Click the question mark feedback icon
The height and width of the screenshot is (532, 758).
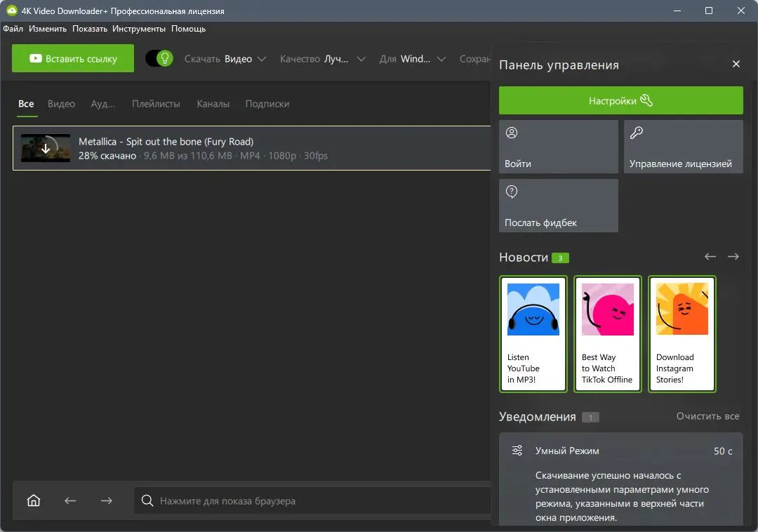[x=512, y=192]
